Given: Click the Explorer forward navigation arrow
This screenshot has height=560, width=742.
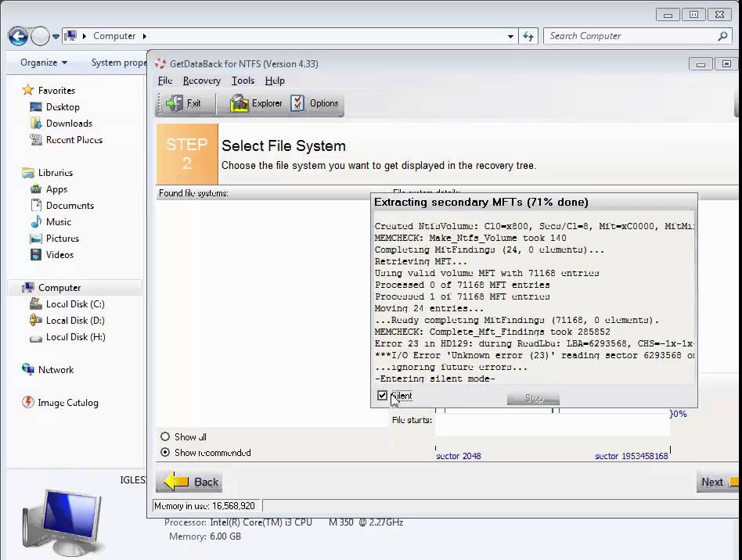Looking at the screenshot, I should tap(40, 36).
